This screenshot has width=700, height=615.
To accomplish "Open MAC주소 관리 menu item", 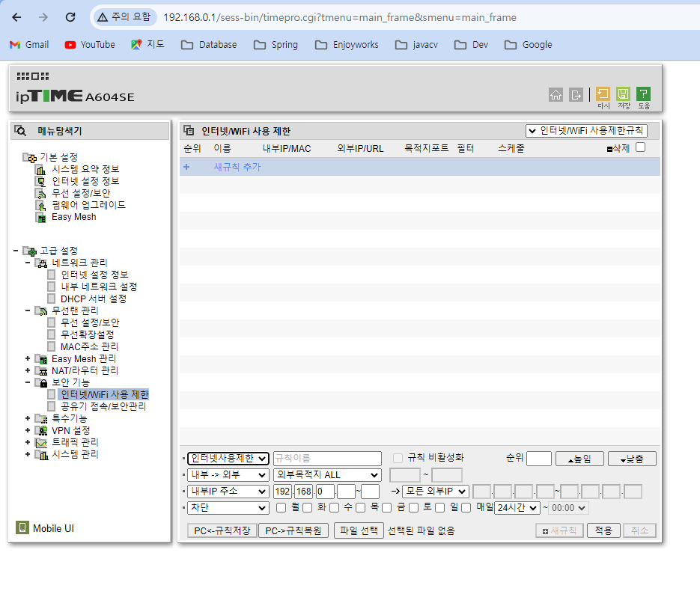I will click(89, 346).
